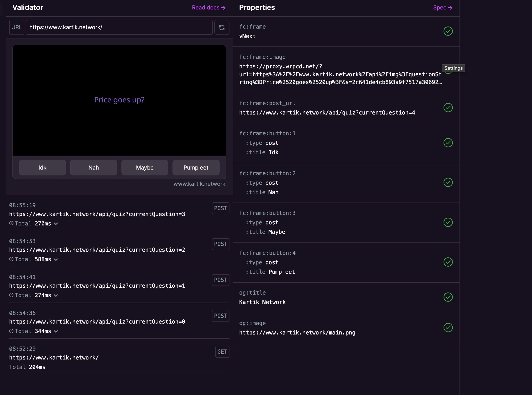
Task: Click the check icon next to og:image
Action: click(448, 328)
